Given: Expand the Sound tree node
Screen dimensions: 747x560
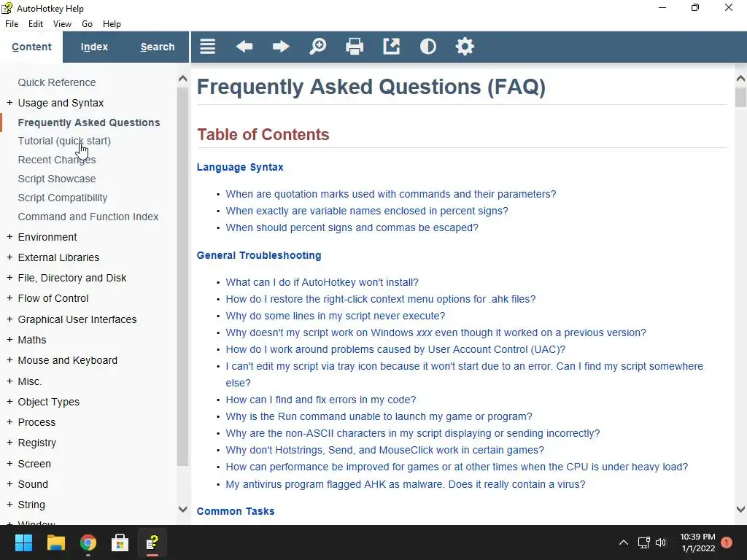Looking at the screenshot, I should pos(9,484).
